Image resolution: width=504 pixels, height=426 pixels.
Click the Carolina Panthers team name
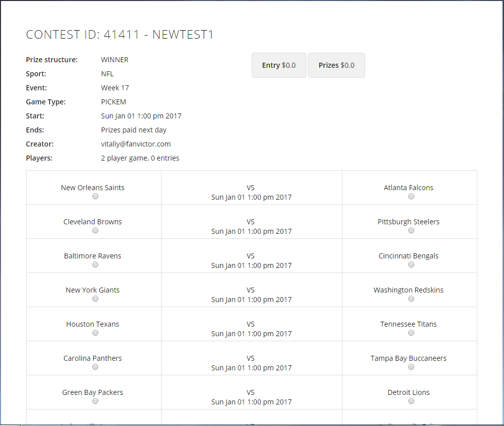93,358
